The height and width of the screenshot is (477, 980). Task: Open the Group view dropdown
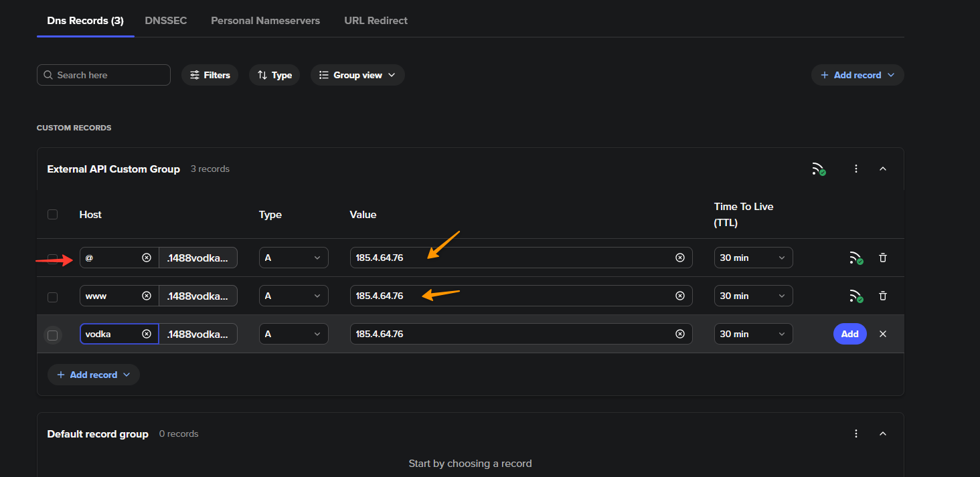point(357,75)
